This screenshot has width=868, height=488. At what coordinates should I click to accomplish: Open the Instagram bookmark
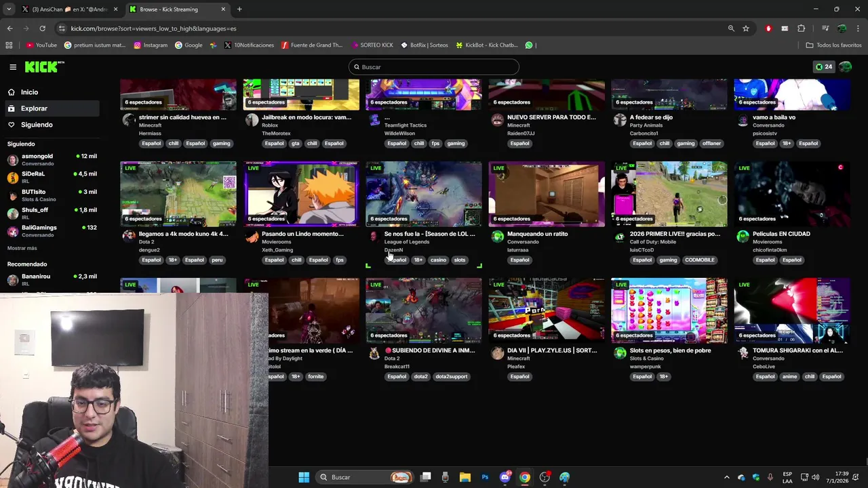tap(151, 45)
